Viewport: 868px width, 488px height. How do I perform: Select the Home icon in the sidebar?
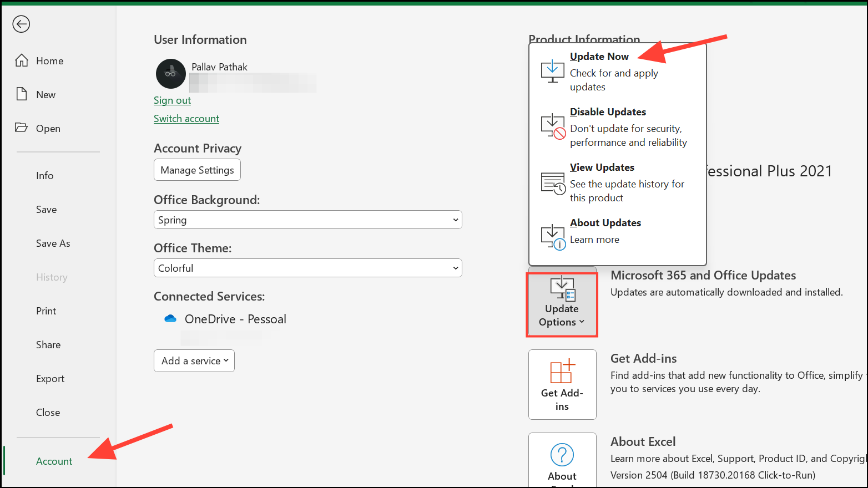click(x=21, y=60)
